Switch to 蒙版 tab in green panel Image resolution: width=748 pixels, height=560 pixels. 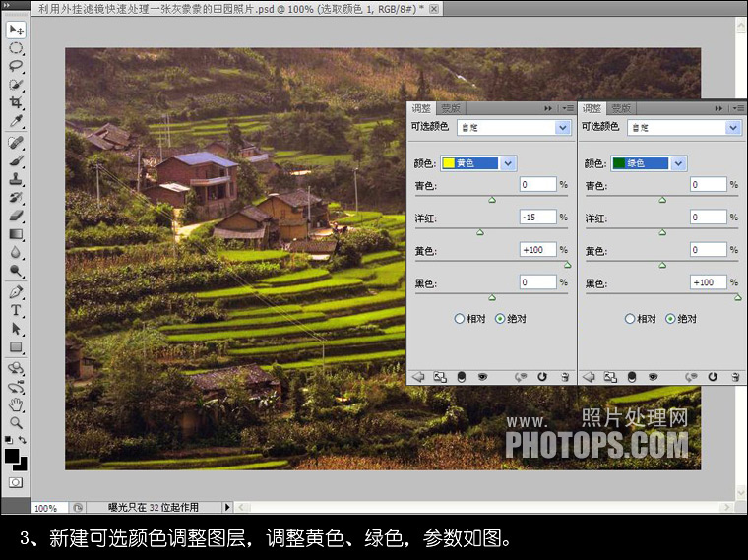click(621, 109)
